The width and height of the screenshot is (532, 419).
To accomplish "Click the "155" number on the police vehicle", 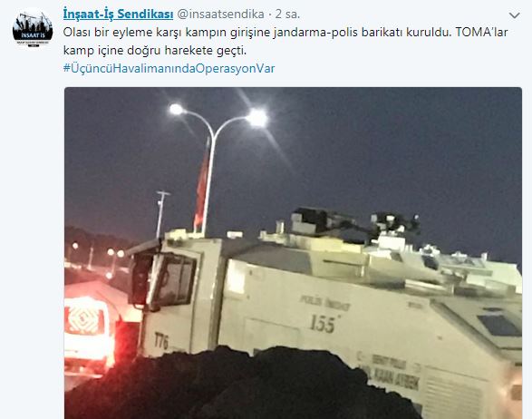I will [323, 323].
